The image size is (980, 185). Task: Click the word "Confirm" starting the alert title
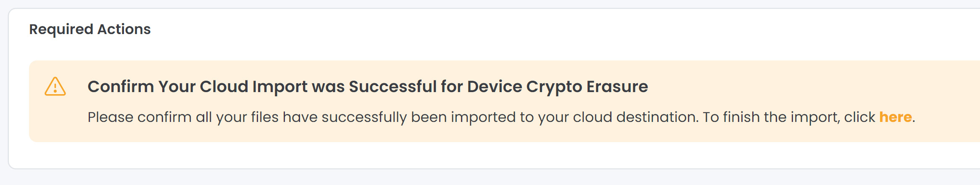121,87
